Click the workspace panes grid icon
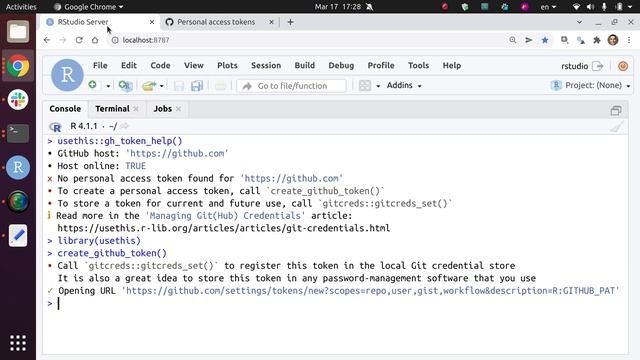Viewport: 640px width, 360px height. [365, 86]
